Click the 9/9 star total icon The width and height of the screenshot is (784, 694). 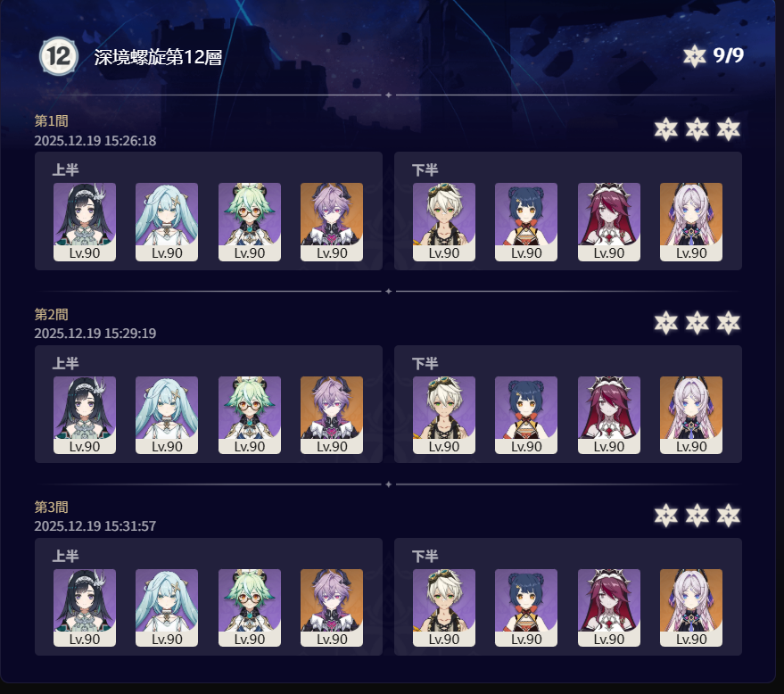point(695,55)
